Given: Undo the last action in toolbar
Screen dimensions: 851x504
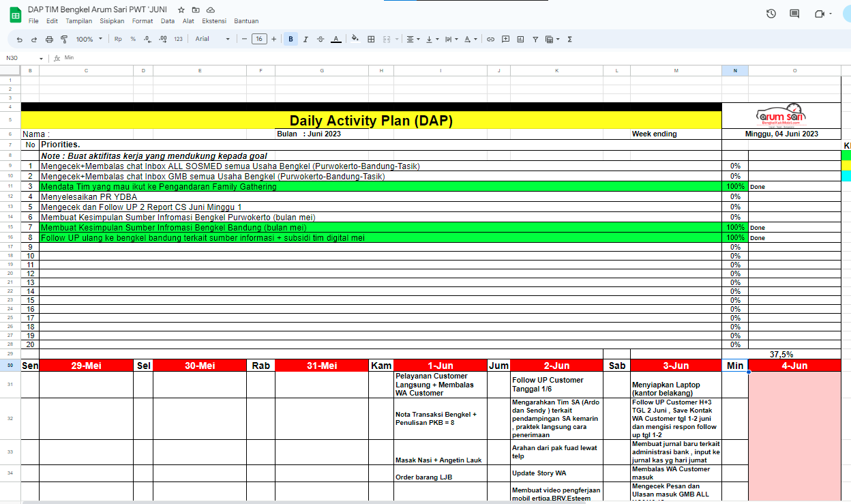Looking at the screenshot, I should coord(20,40).
